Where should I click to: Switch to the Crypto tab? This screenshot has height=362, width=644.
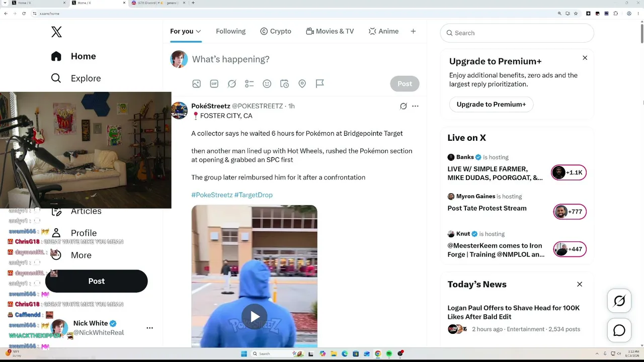(x=276, y=31)
